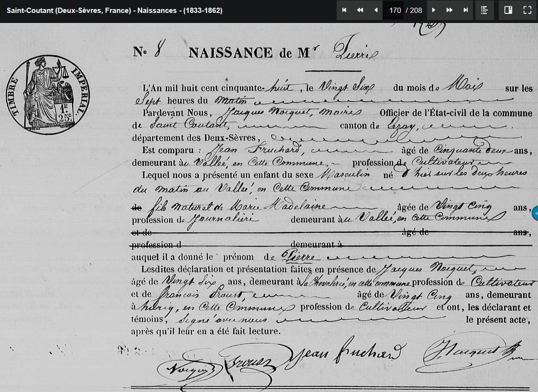Click the Saint-Coutant Naissances collection title

(114, 10)
